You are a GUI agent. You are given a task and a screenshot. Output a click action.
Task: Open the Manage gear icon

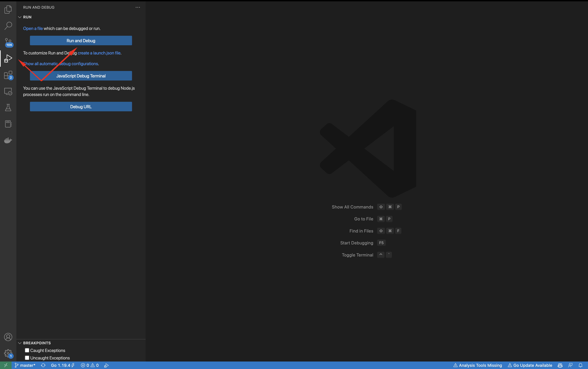8,353
